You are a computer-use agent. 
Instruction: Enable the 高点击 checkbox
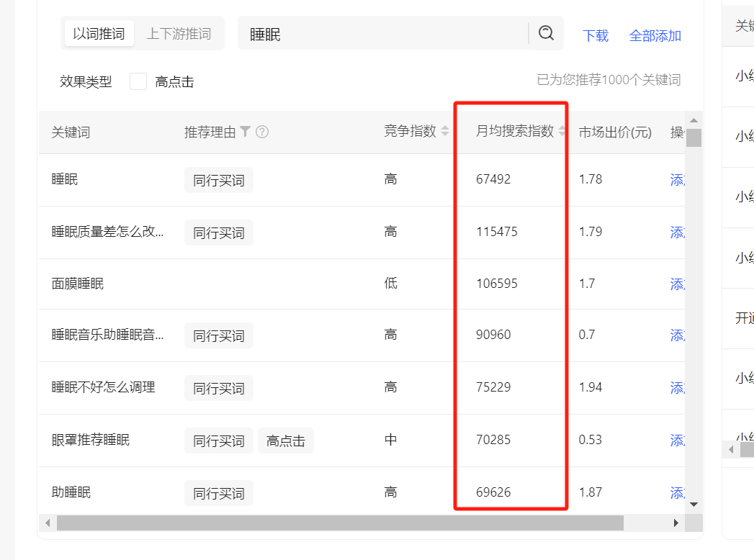[138, 81]
